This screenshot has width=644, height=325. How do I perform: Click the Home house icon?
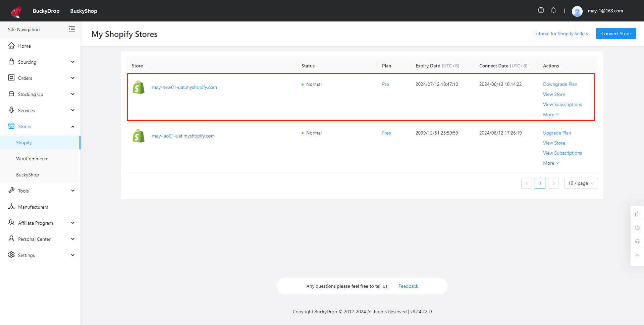(x=11, y=46)
